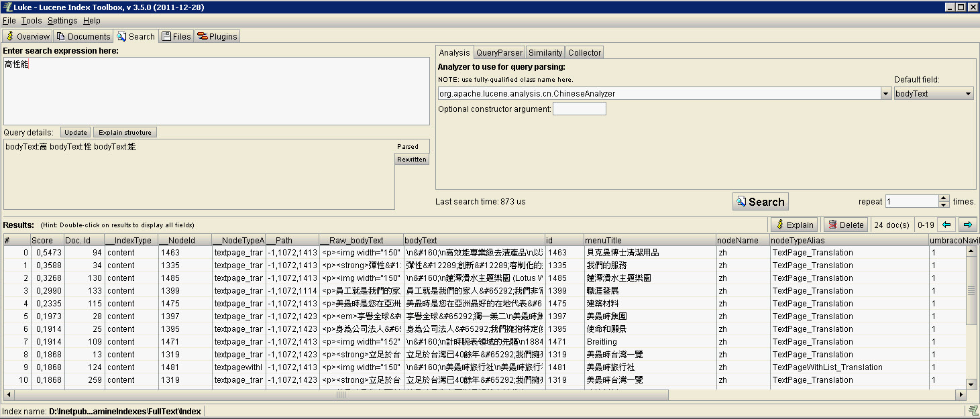Expand the analyzer class dropdown
Screen dimensions: 980x419
886,94
